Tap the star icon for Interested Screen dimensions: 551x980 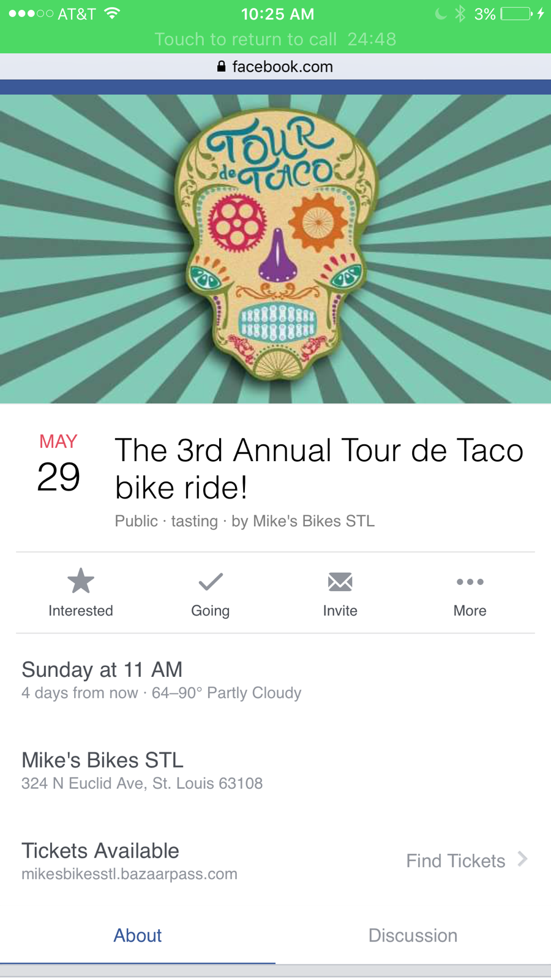(x=81, y=581)
